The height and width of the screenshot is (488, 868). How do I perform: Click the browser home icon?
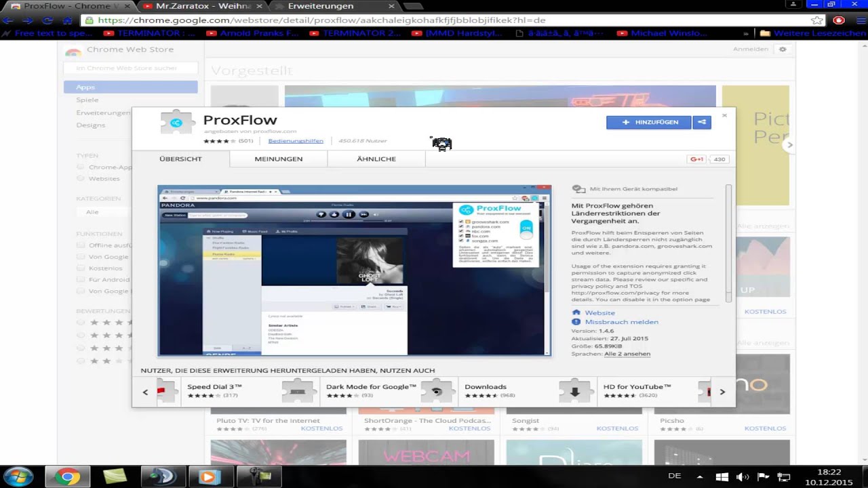coord(67,20)
